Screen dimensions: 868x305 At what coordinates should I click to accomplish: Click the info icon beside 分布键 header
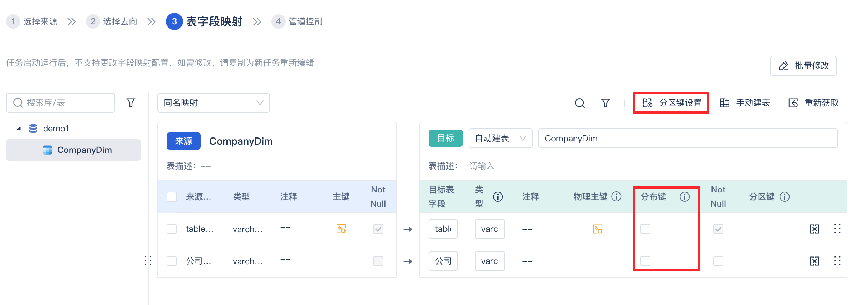pos(684,197)
